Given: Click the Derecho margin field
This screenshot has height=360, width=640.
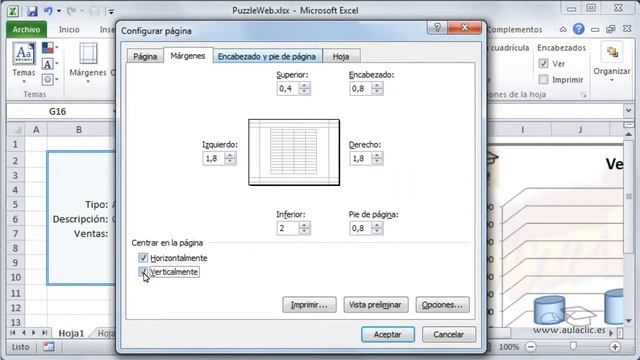Looking at the screenshot, I should pos(361,158).
